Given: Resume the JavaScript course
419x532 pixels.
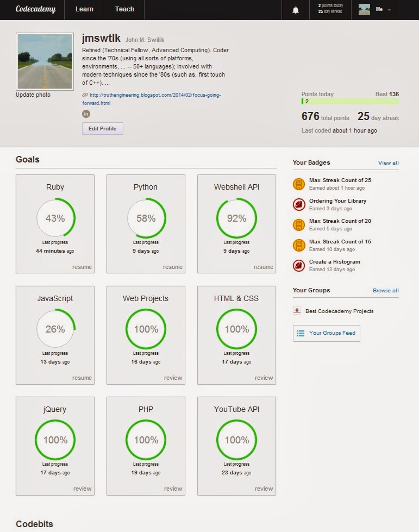Looking at the screenshot, I should [x=82, y=378].
